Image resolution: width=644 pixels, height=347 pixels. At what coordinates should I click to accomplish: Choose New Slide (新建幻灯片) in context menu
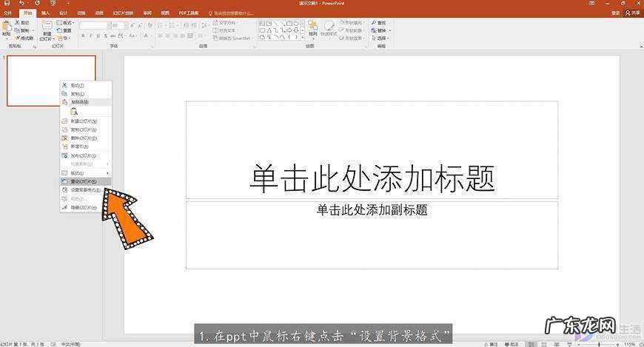[x=85, y=121]
